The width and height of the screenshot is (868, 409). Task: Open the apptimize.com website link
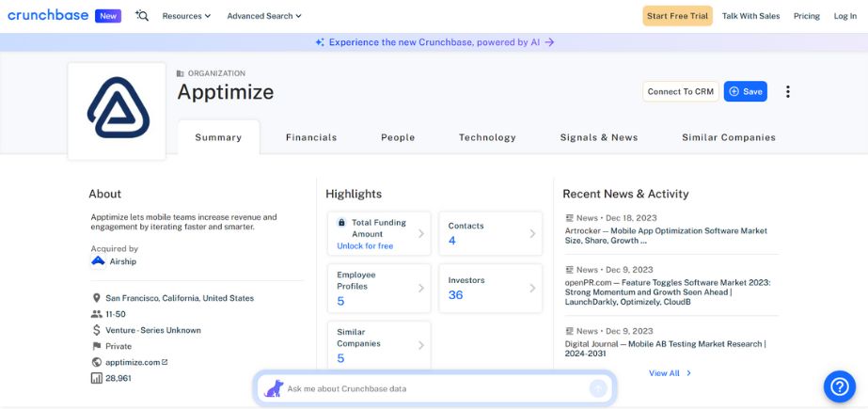click(x=136, y=363)
